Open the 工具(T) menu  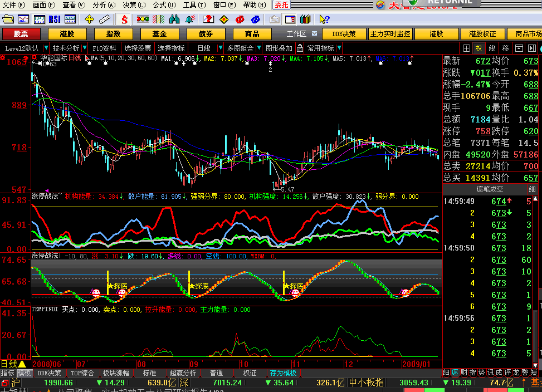coord(194,5)
